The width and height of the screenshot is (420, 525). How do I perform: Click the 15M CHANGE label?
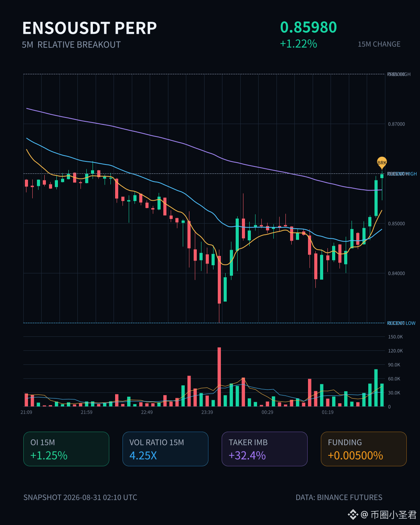[379, 44]
